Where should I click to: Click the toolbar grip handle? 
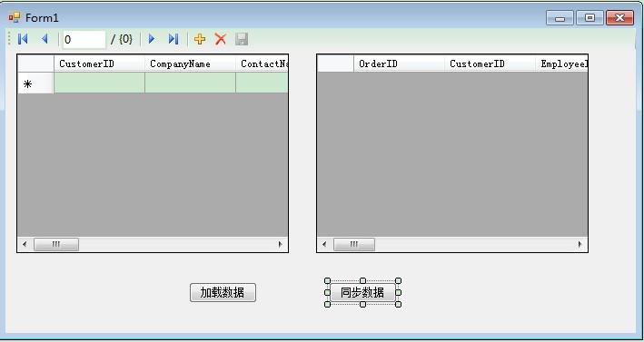tap(9, 39)
